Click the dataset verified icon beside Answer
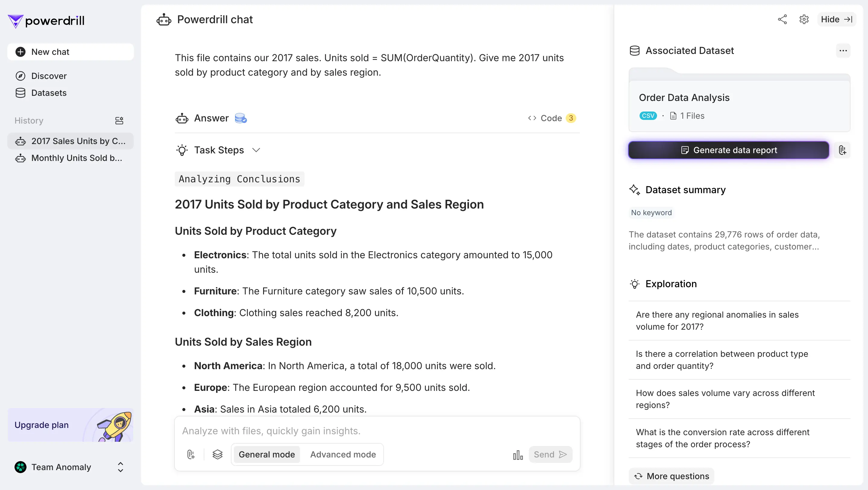Viewport: 868px width, 490px height. pos(241,118)
